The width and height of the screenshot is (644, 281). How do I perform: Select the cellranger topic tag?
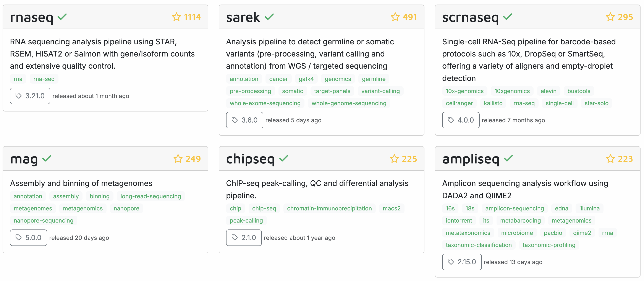coord(459,103)
